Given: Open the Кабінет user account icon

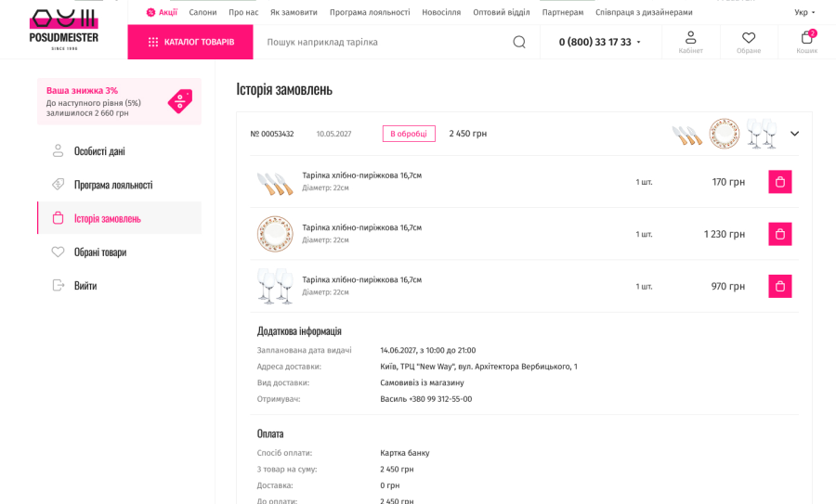Looking at the screenshot, I should click(690, 42).
